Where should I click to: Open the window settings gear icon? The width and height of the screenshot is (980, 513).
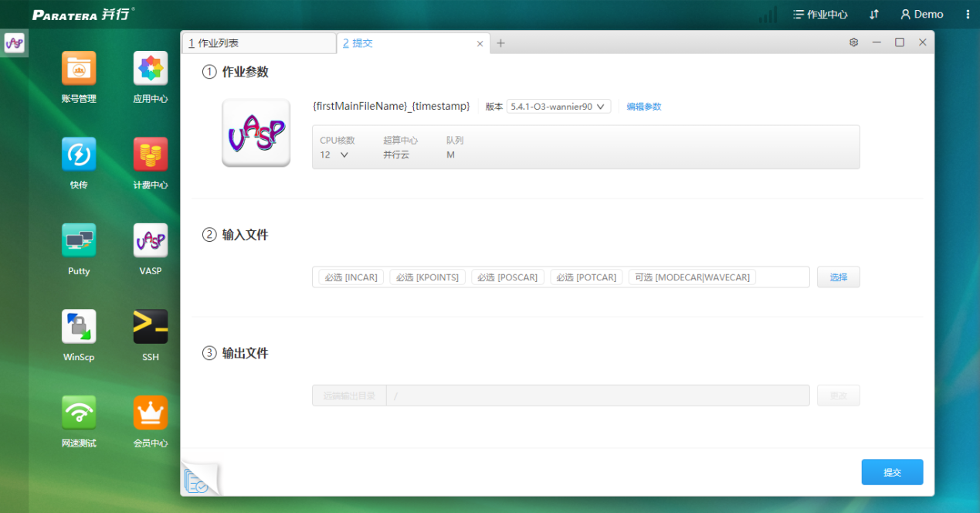853,43
